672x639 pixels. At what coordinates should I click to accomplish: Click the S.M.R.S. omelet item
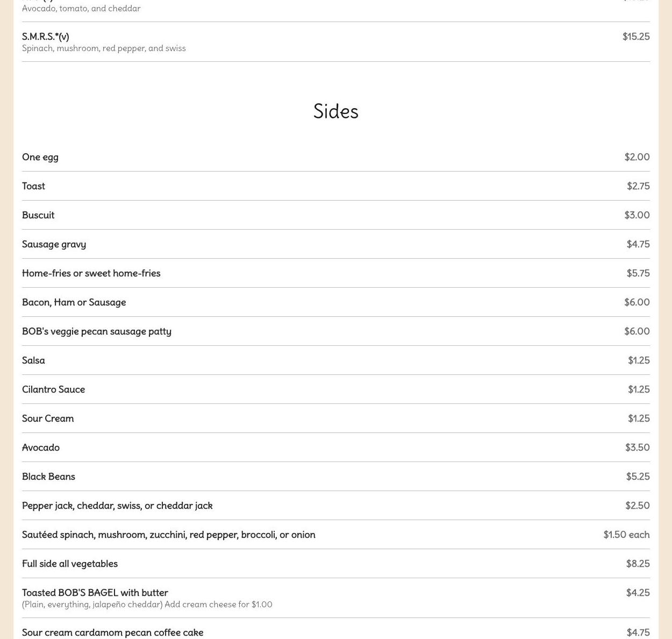click(336, 42)
